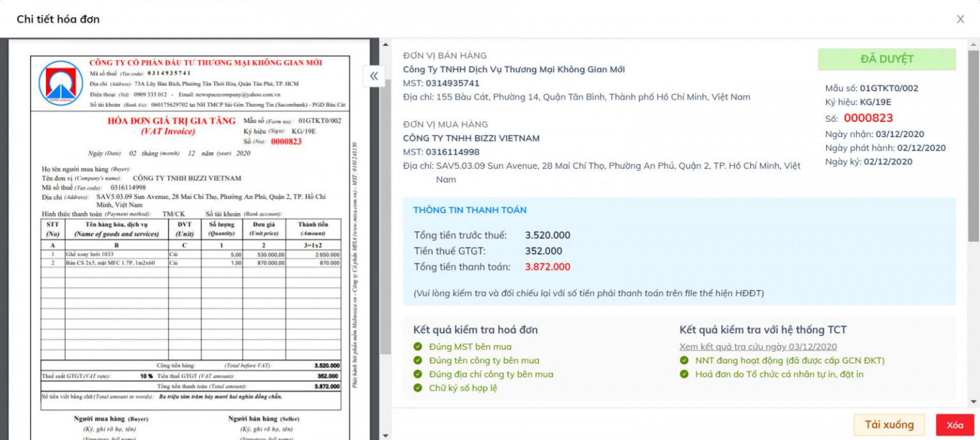Select Tổng tiền trước thuế value 3.520.000
980x440 pixels.
(x=547, y=235)
